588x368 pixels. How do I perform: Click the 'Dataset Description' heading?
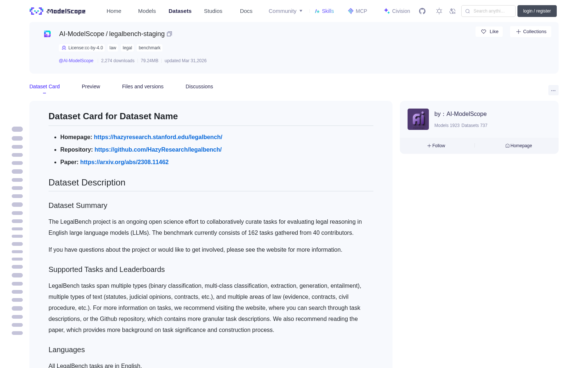tap(87, 183)
